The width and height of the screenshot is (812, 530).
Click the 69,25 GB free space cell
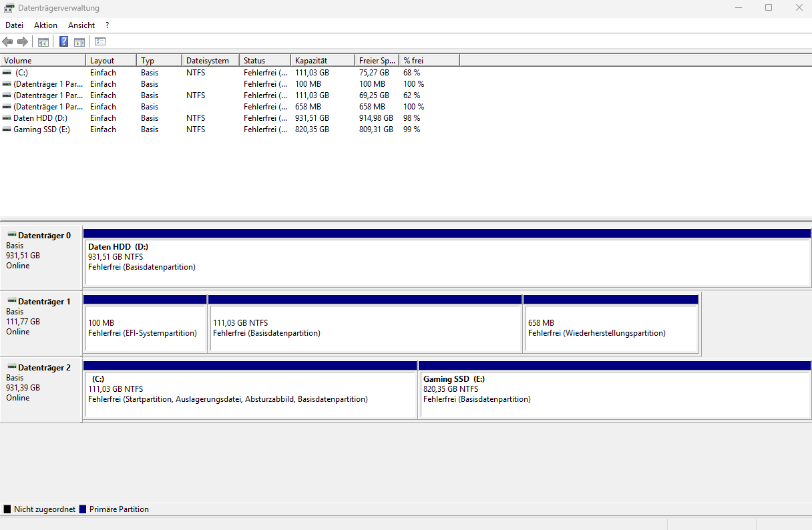tap(374, 95)
